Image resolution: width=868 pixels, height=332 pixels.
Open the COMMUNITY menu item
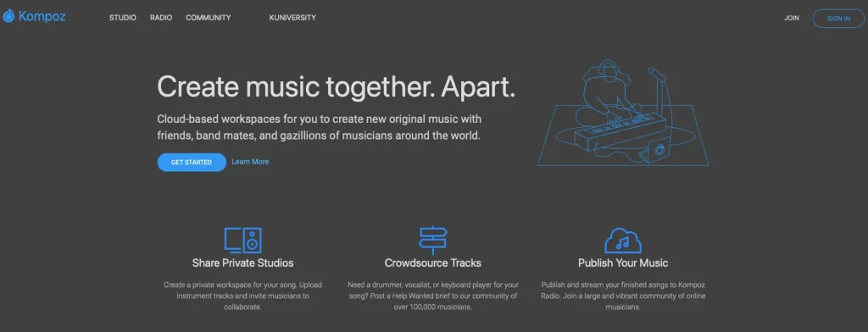click(x=209, y=18)
